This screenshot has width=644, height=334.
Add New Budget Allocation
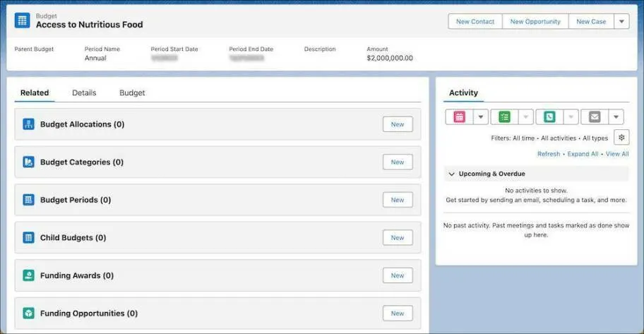pyautogui.click(x=398, y=124)
